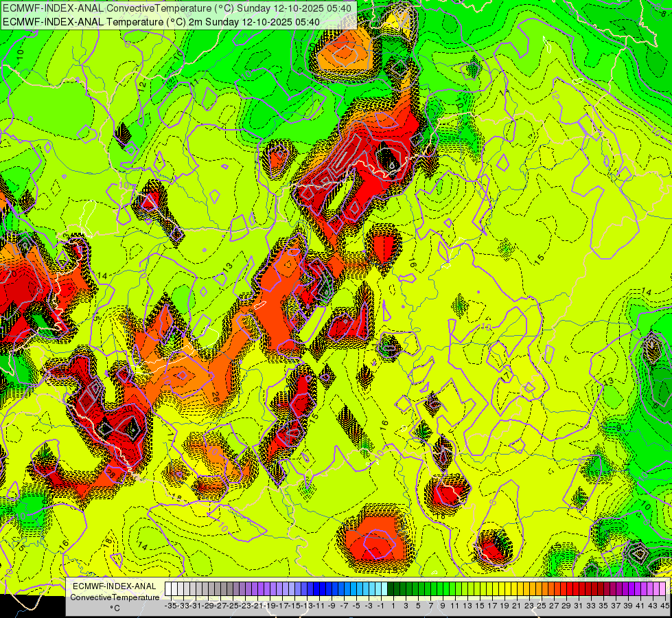Pick the blue swatch above -11 label
This screenshot has width=672, height=618.
click(316, 588)
